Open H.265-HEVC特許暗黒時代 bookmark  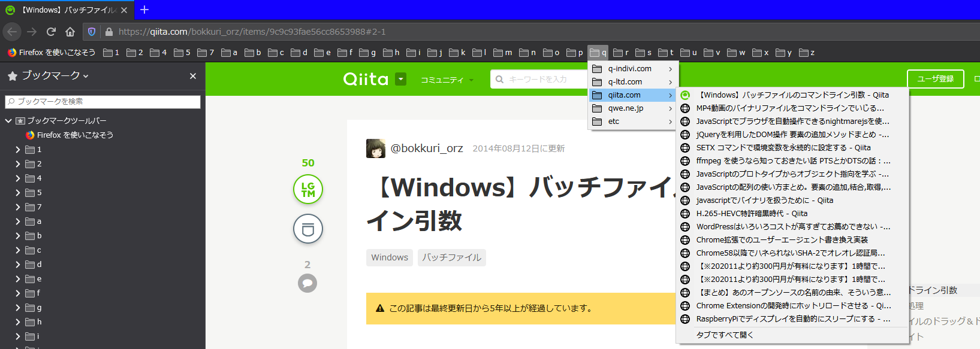792,214
